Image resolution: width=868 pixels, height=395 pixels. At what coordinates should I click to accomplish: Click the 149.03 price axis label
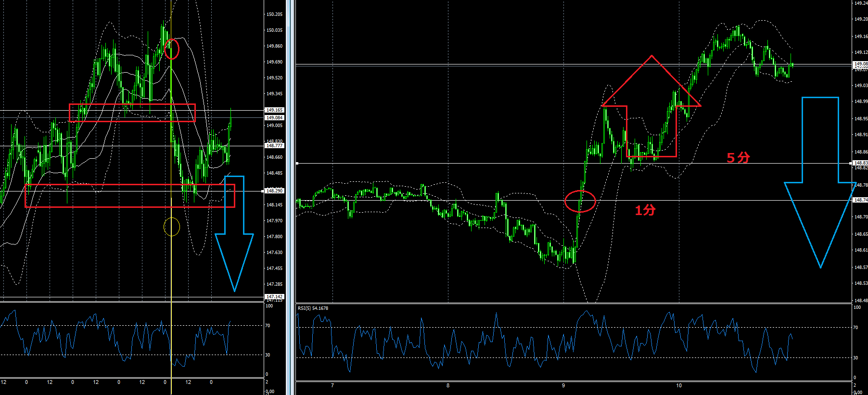click(x=861, y=86)
